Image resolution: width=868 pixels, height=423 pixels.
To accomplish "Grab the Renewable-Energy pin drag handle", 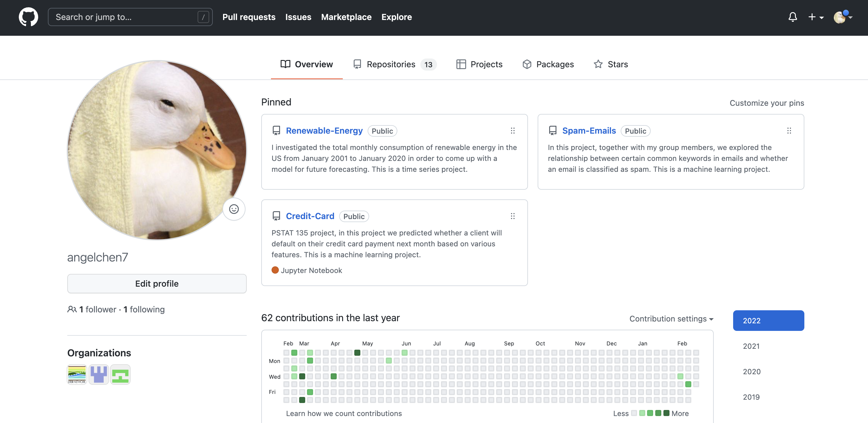I will 512,131.
